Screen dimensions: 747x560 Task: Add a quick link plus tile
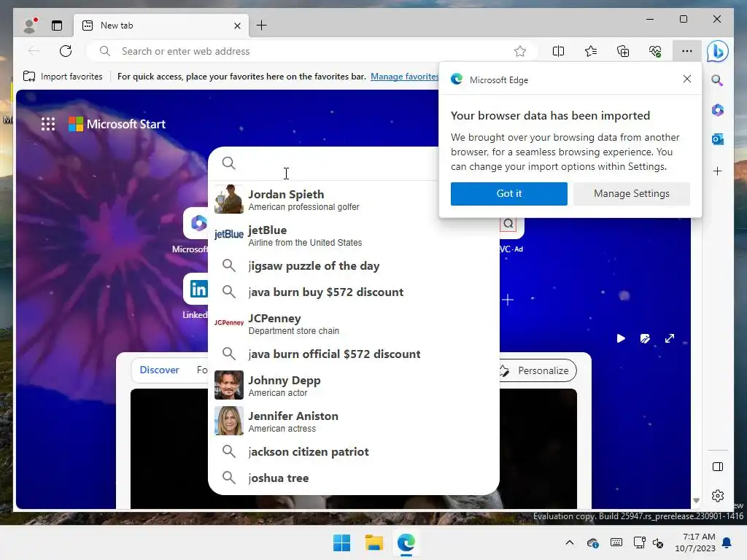pyautogui.click(x=508, y=300)
